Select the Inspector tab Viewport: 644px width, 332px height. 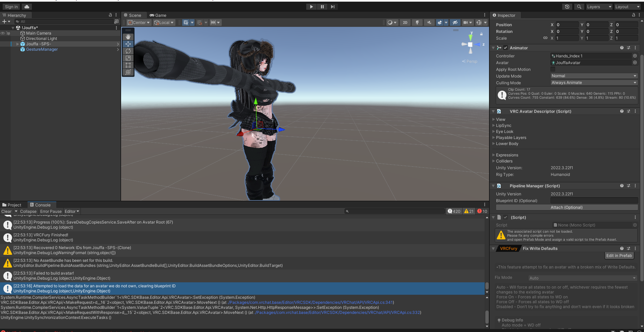pyautogui.click(x=504, y=15)
